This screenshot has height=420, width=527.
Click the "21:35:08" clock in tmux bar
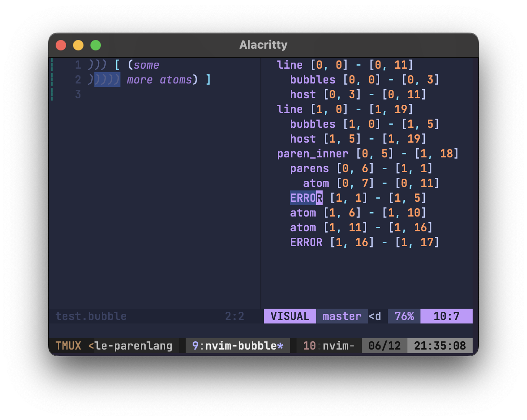[x=440, y=346]
